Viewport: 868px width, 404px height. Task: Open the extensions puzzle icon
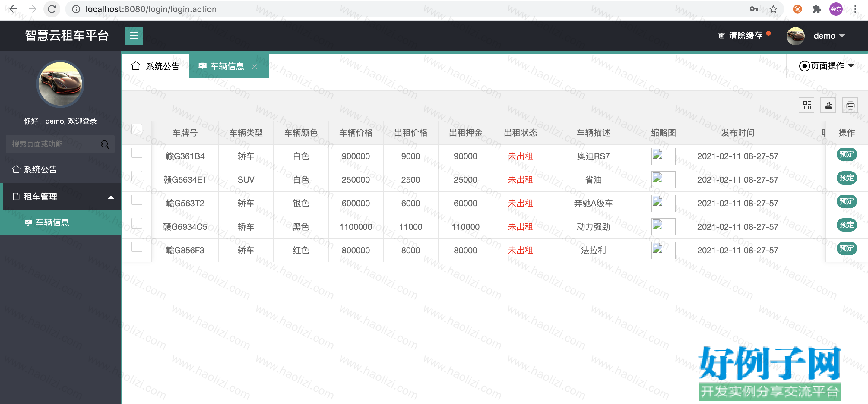pos(816,9)
